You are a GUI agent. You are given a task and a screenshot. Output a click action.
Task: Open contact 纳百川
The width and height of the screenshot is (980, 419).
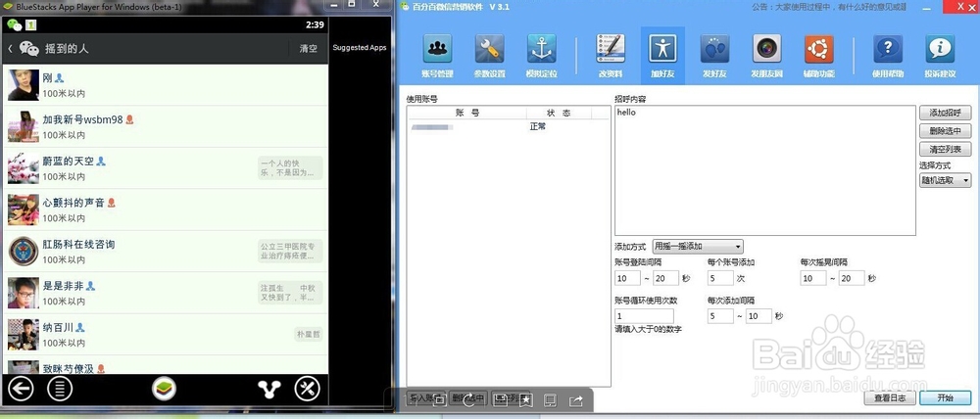click(x=166, y=335)
